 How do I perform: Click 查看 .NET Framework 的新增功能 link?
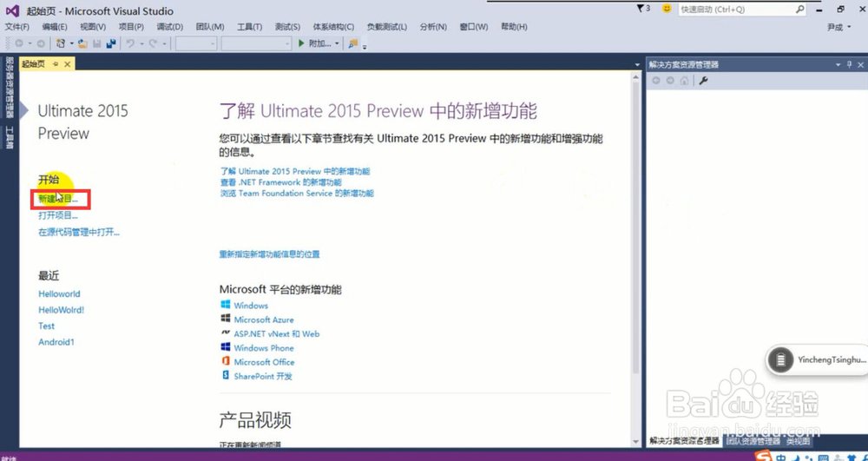[280, 182]
